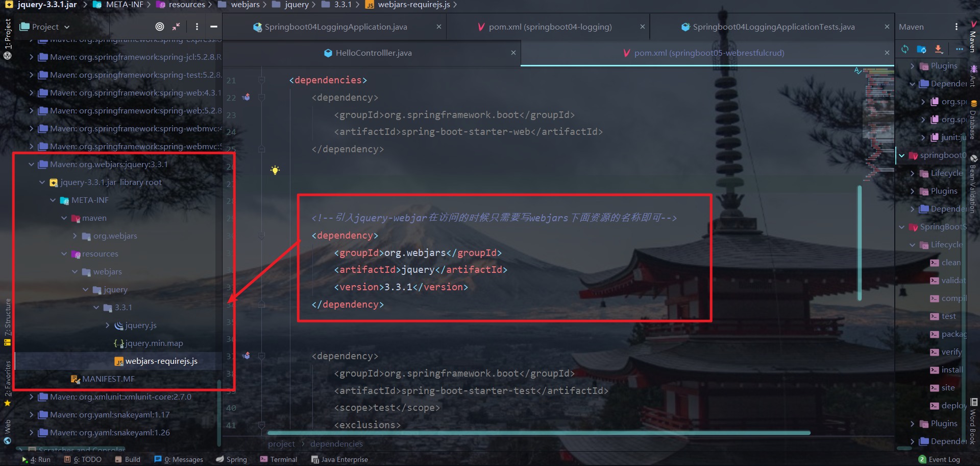Open the Web side tool tab
The image size is (980, 466).
point(8,432)
